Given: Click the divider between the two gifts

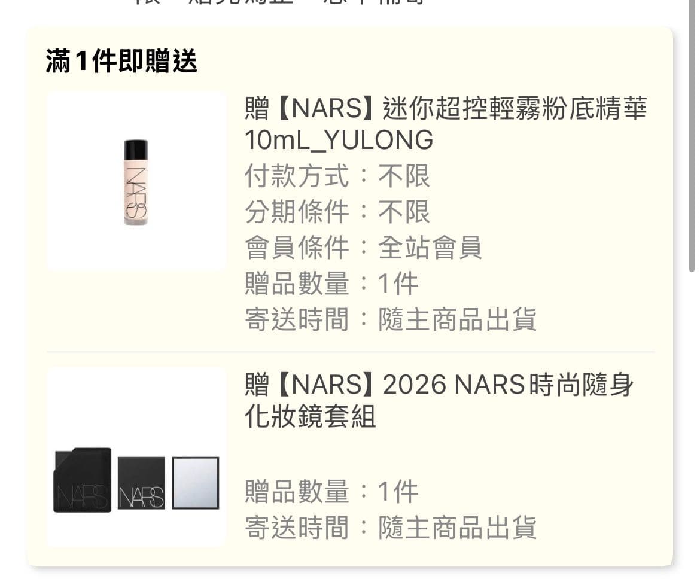Looking at the screenshot, I should coord(351,352).
